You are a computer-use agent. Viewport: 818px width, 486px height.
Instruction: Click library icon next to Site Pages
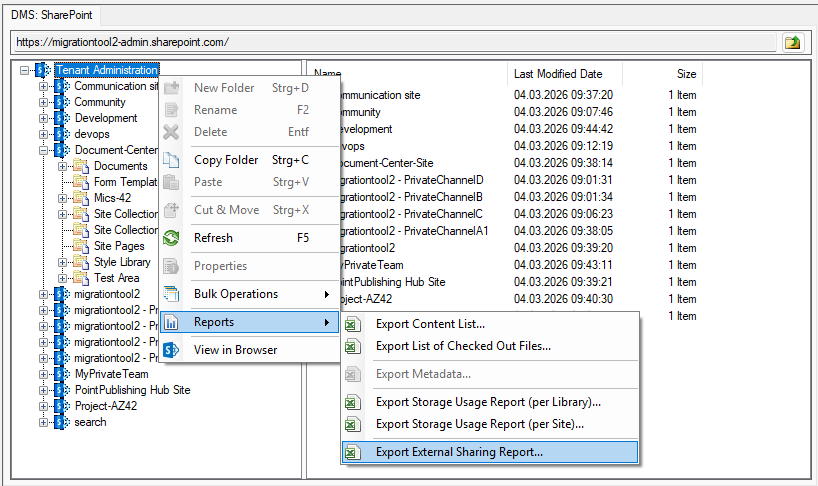coord(81,246)
